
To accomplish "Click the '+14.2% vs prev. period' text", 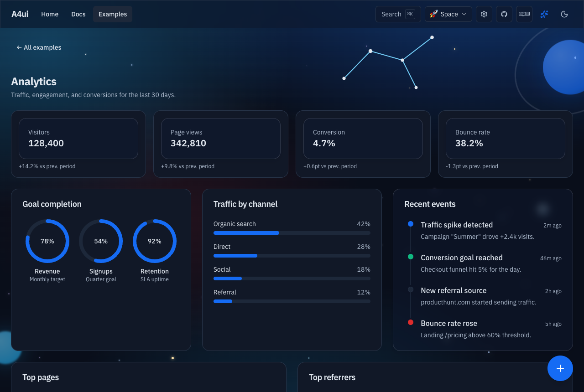I will (47, 166).
